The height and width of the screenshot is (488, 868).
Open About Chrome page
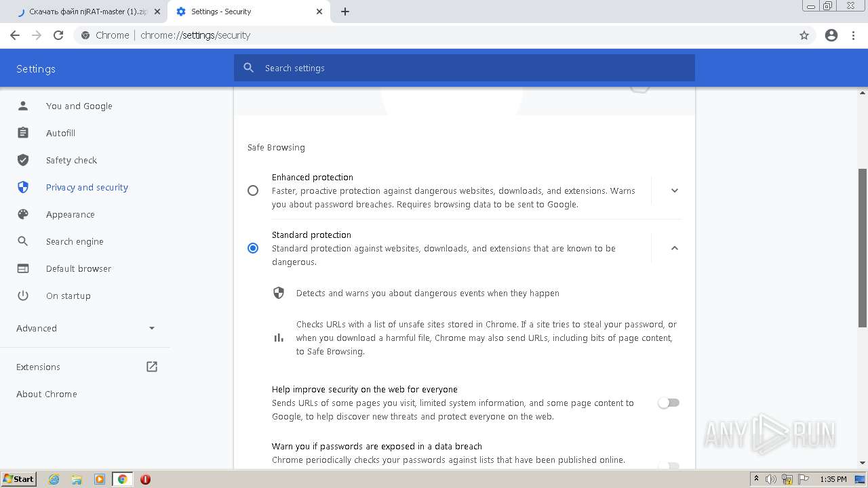[x=47, y=394]
